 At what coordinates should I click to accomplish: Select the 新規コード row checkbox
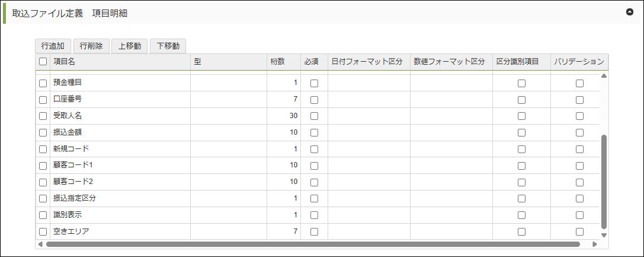click(x=43, y=149)
